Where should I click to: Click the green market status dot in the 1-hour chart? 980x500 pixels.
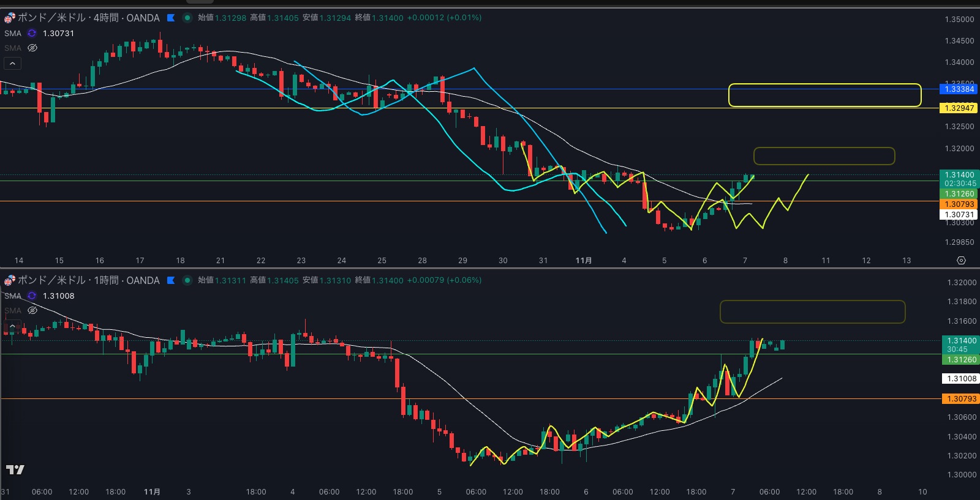187,280
